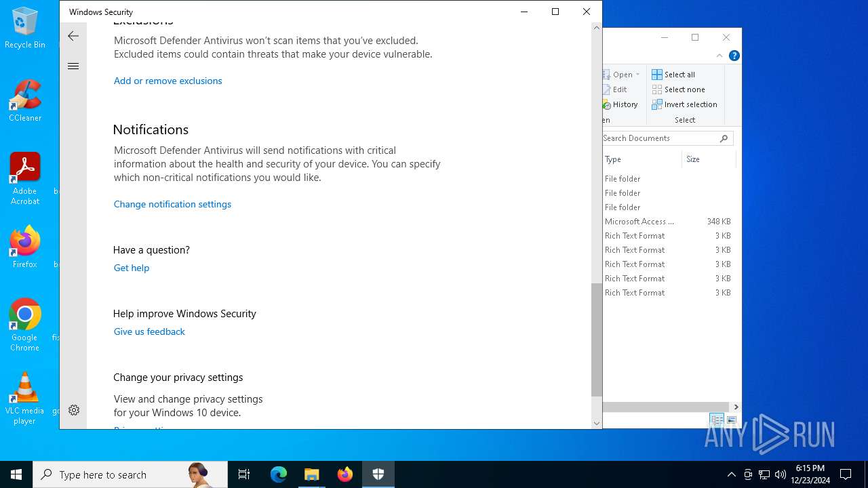
Task: Click the search magnifier in Explorer
Action: click(x=724, y=138)
